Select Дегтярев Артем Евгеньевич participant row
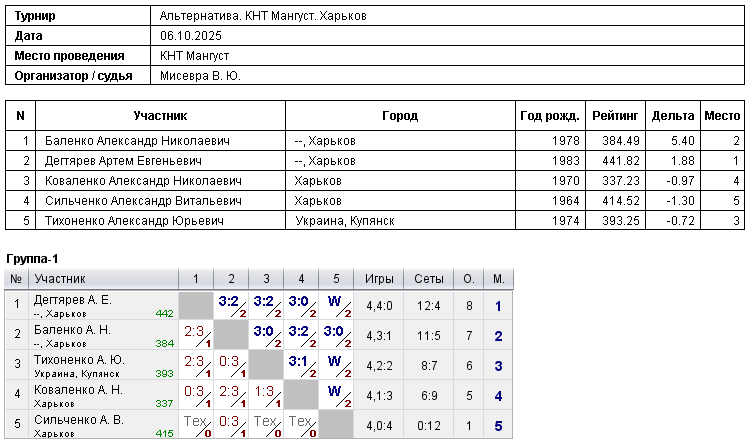This screenshot has width=750, height=444. [375, 161]
